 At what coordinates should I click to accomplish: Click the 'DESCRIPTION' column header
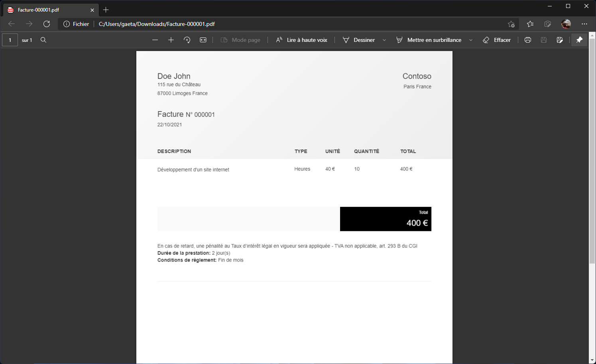[x=174, y=152]
